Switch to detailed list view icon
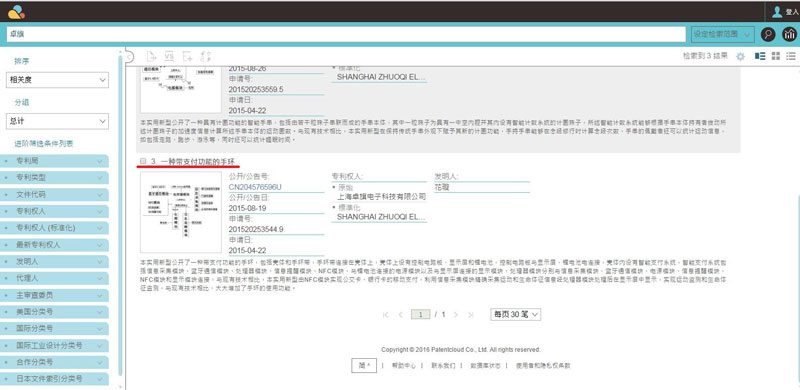The image size is (800, 390). pos(760,56)
